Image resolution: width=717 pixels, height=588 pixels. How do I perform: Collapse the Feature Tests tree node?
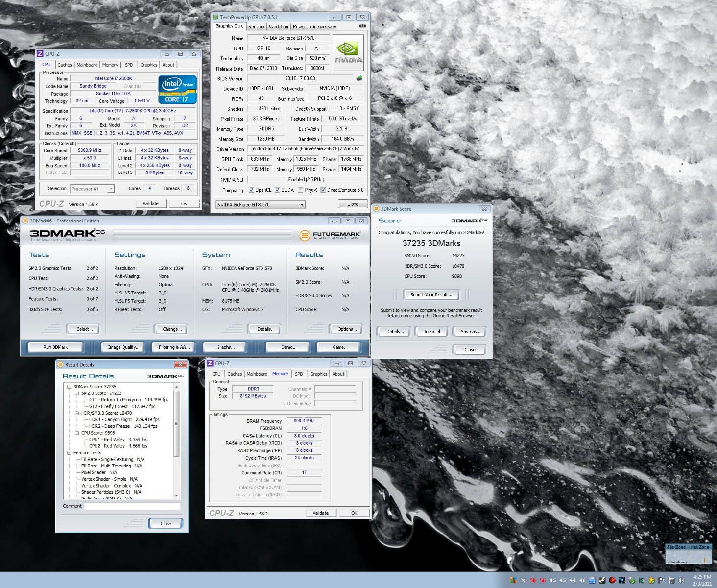(x=70, y=453)
